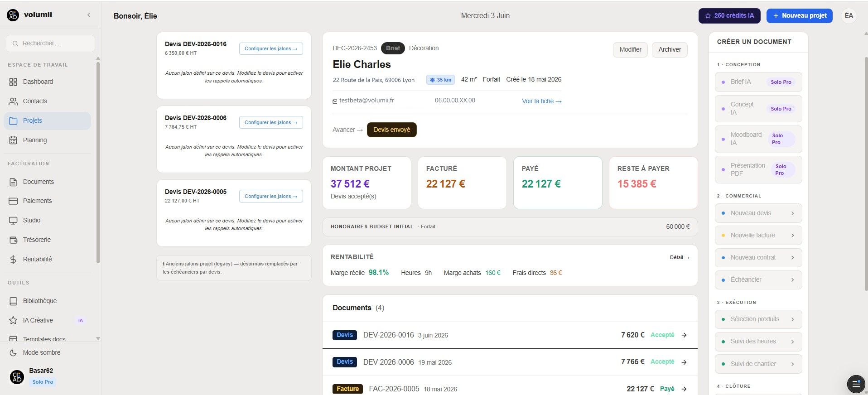Click the Brief status badge
Viewport: 868px width, 395px height.
393,48
